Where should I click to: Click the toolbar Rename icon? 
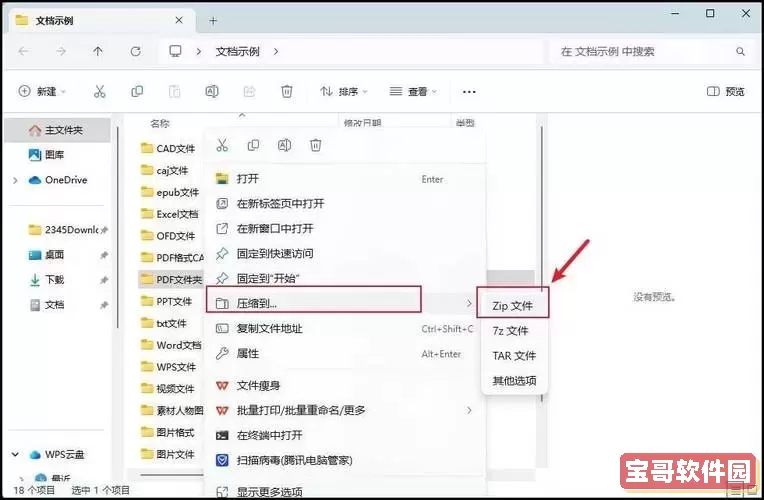click(212, 91)
